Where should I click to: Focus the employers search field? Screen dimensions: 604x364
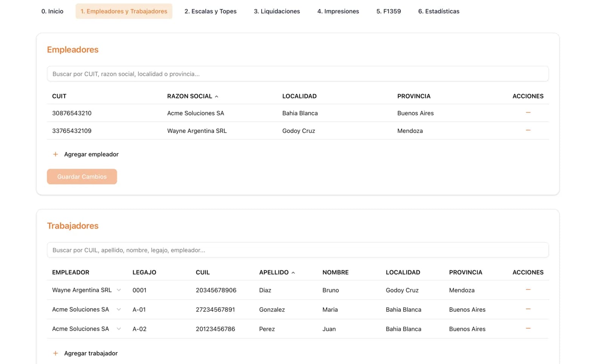pos(297,74)
